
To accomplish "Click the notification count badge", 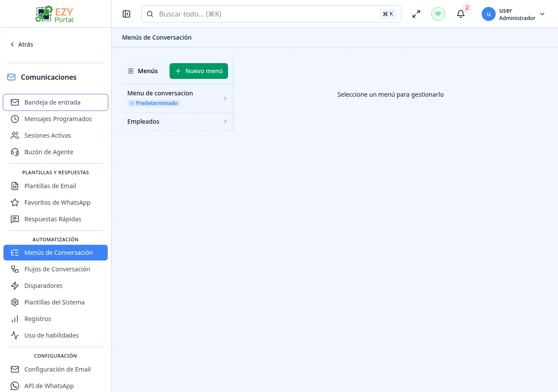I will coord(467,8).
